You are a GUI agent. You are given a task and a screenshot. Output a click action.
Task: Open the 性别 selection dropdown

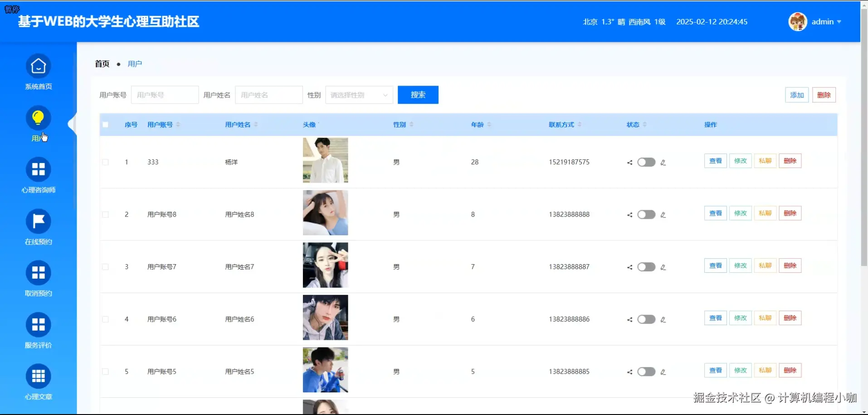coord(358,95)
